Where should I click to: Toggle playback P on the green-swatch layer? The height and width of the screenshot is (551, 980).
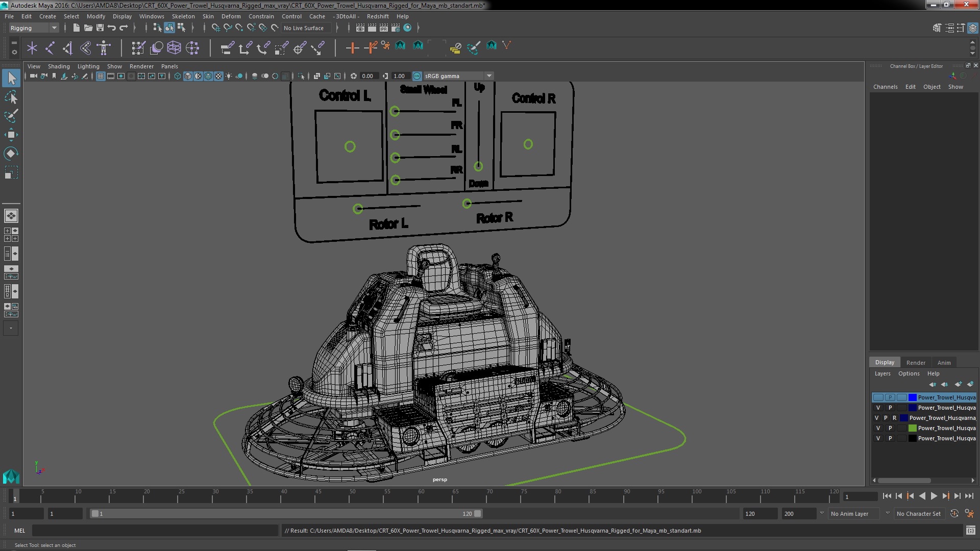pos(890,428)
